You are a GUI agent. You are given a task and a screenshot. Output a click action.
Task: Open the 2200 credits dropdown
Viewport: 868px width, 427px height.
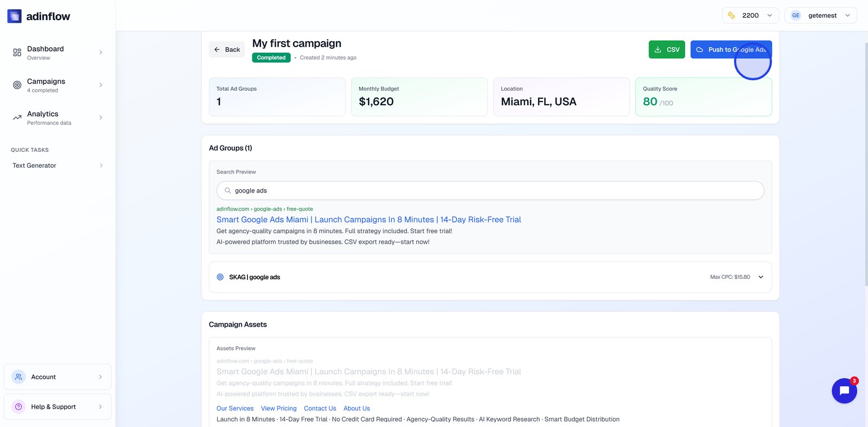750,16
